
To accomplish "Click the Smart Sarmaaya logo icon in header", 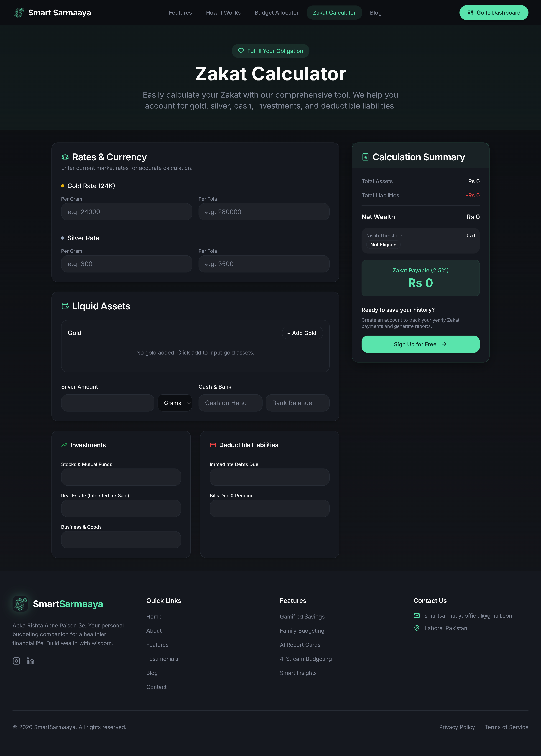I will [x=19, y=13].
